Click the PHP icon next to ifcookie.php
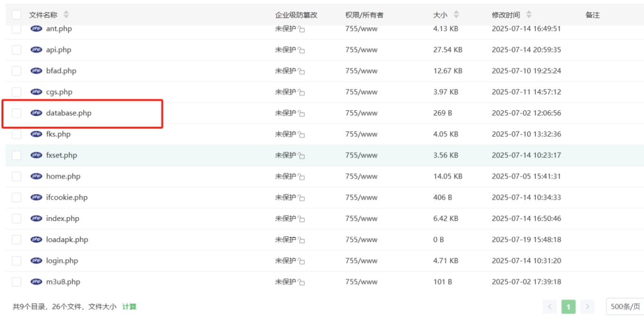644x321 pixels. [x=36, y=197]
